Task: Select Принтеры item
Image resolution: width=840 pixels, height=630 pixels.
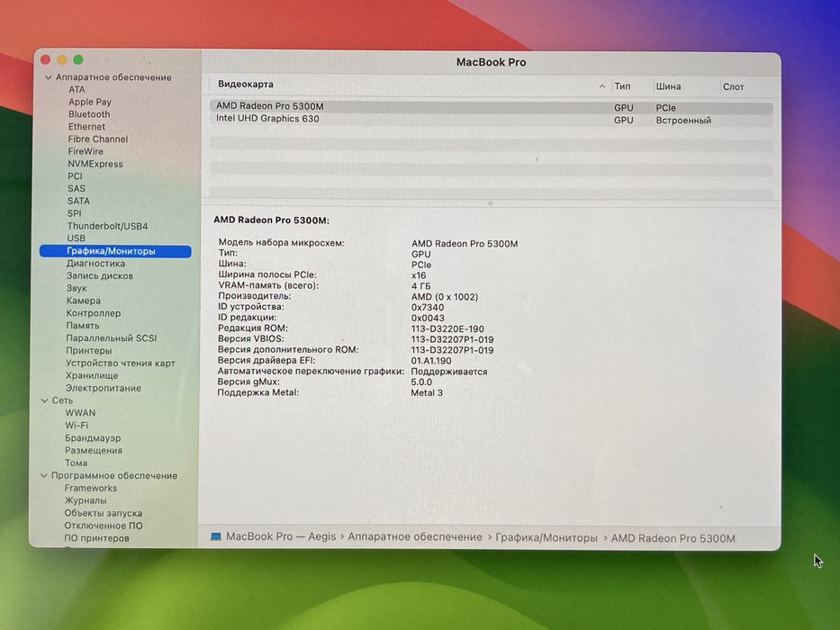Action: click(x=88, y=350)
